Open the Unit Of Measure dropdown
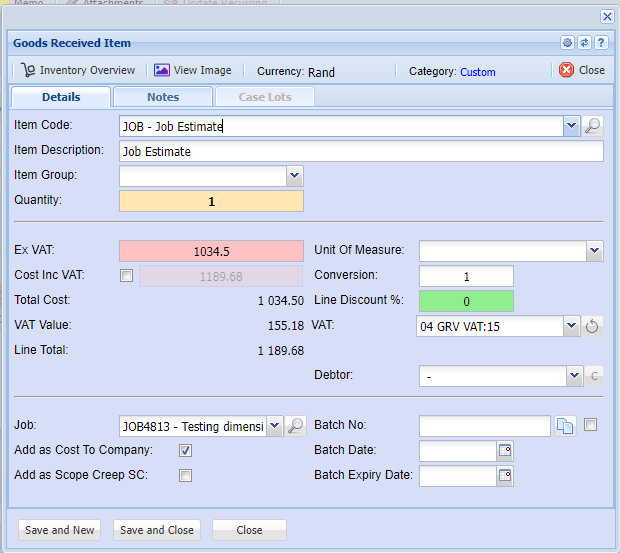620x553 pixels. (594, 251)
